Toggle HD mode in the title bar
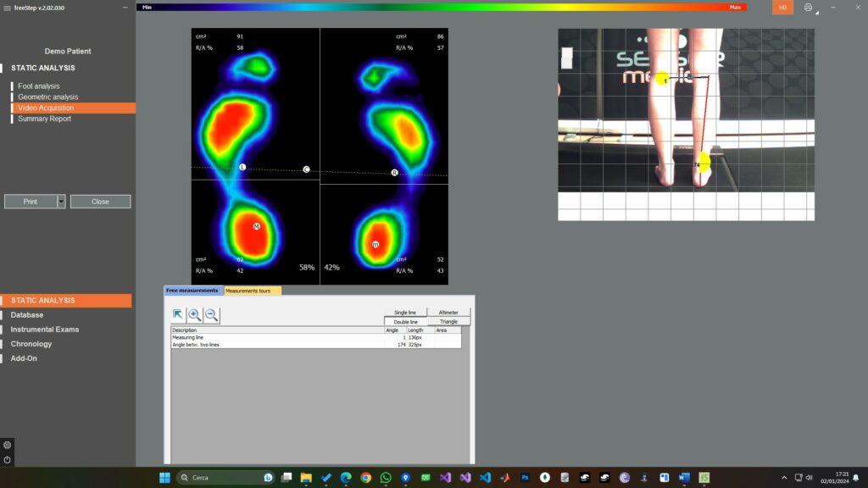The width and height of the screenshot is (868, 488). pos(783,7)
